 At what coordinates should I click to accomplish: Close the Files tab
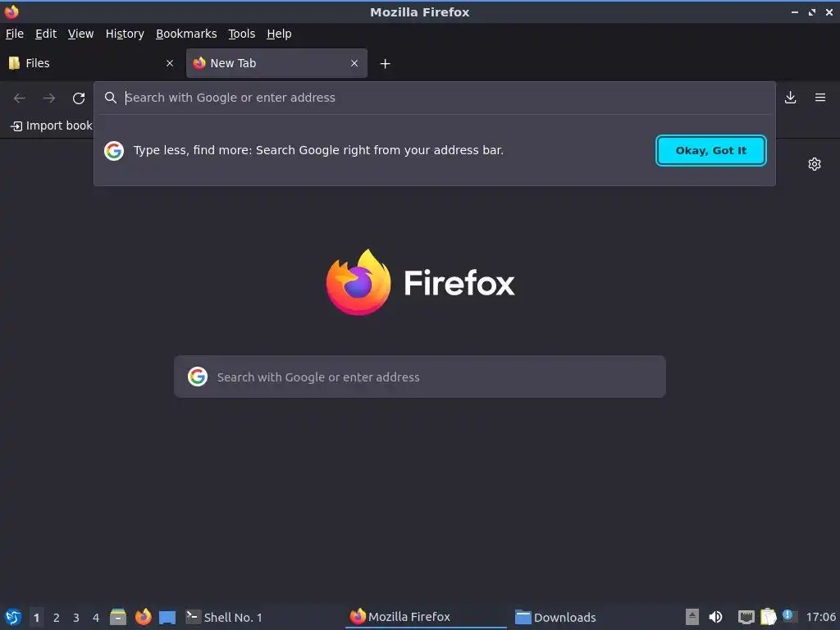[x=170, y=63]
